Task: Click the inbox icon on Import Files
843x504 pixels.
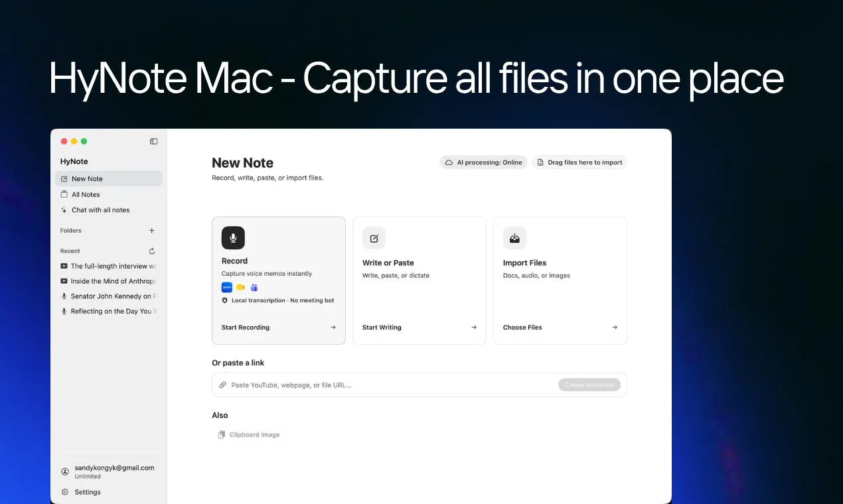Action: pyautogui.click(x=514, y=238)
